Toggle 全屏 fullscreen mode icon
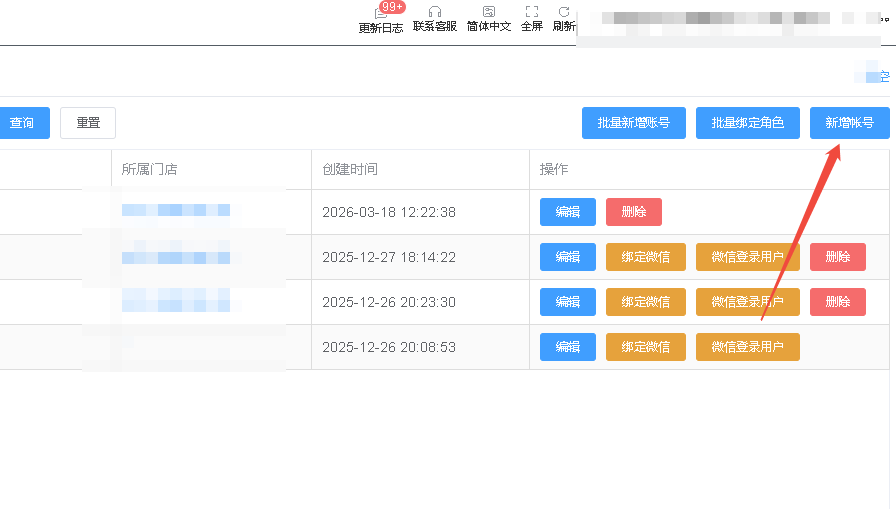896x509 pixels. (x=532, y=12)
